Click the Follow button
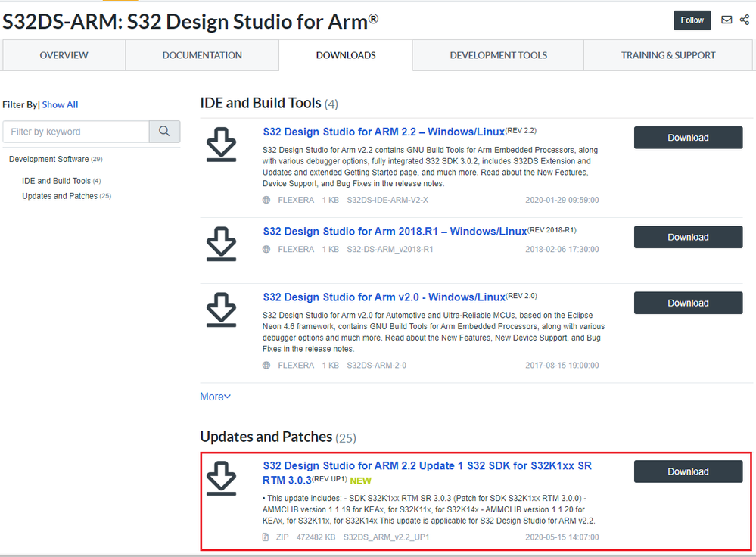This screenshot has width=756, height=557. coord(692,20)
